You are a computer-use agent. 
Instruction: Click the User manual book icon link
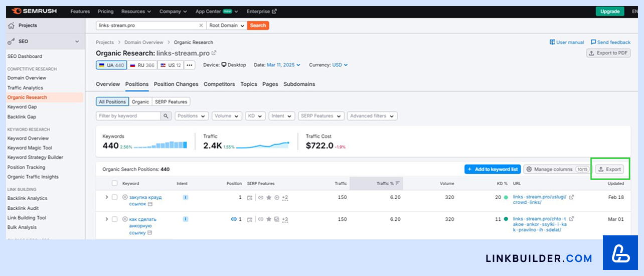click(x=567, y=42)
